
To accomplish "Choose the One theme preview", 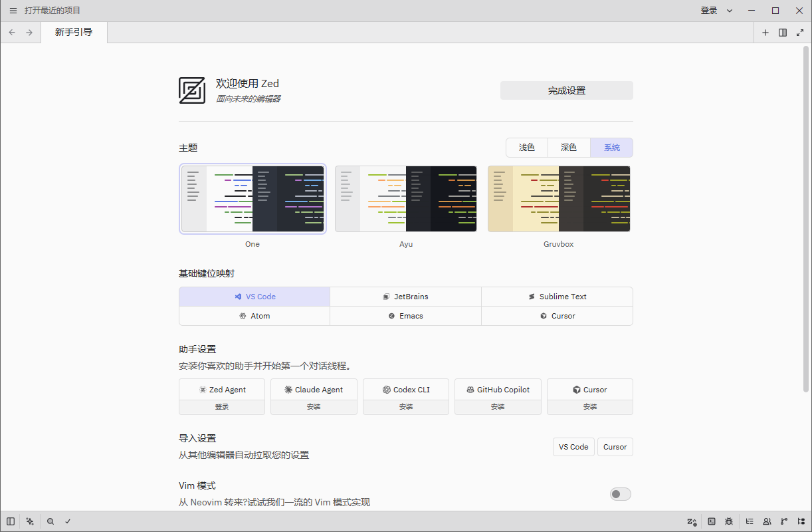I will point(253,199).
